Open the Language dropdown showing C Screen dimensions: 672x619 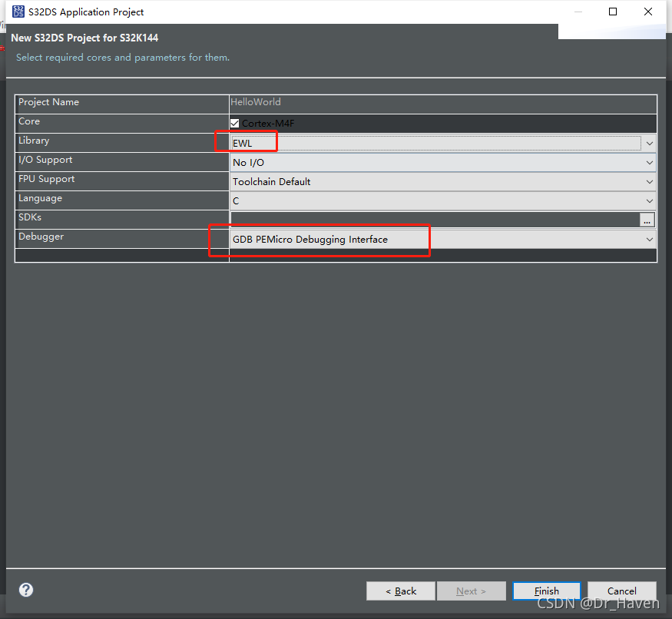(442, 200)
